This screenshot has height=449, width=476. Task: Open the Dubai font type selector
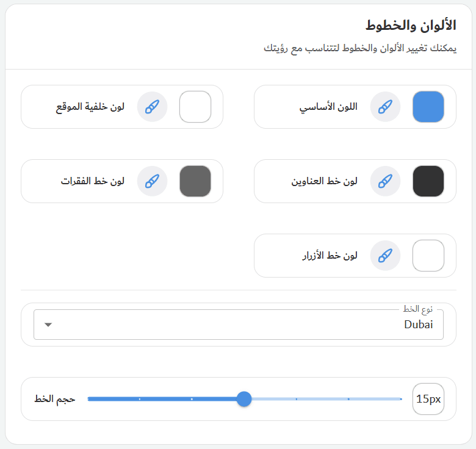coord(244,325)
